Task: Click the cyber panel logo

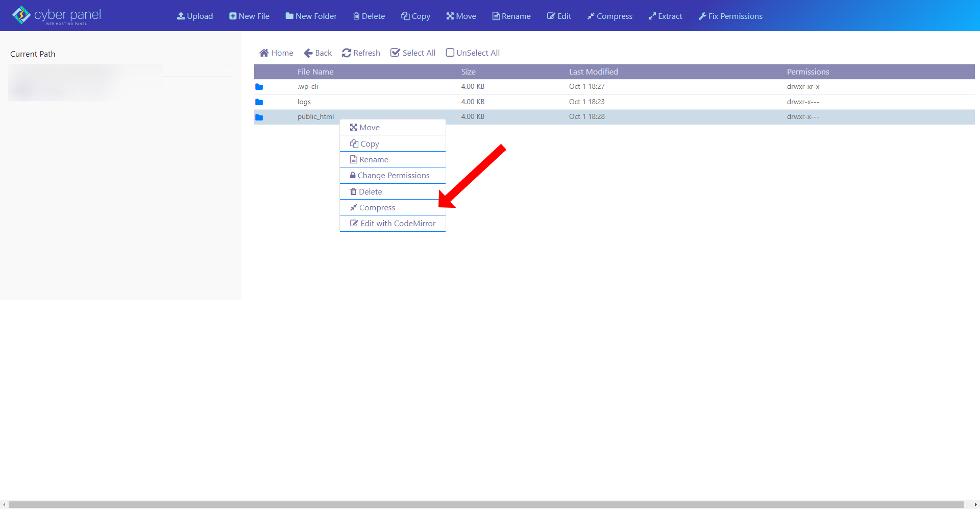Action: point(57,15)
